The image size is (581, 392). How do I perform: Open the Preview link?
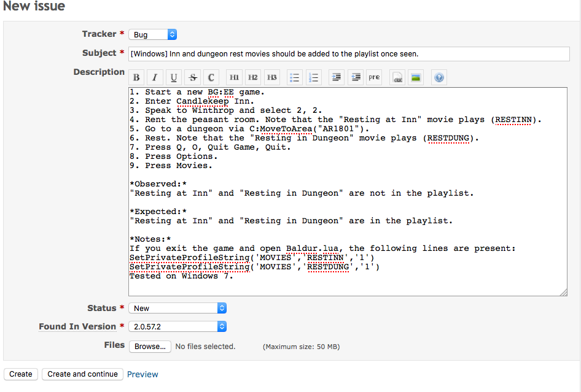point(142,374)
